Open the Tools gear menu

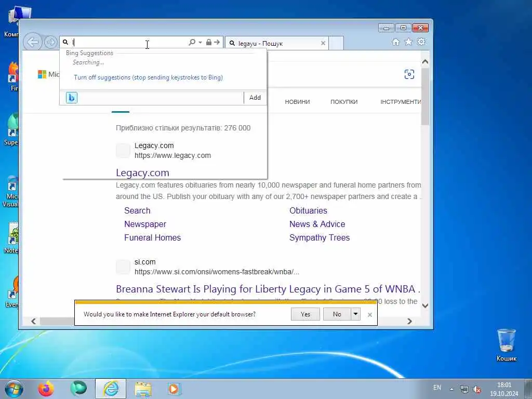[421, 42]
